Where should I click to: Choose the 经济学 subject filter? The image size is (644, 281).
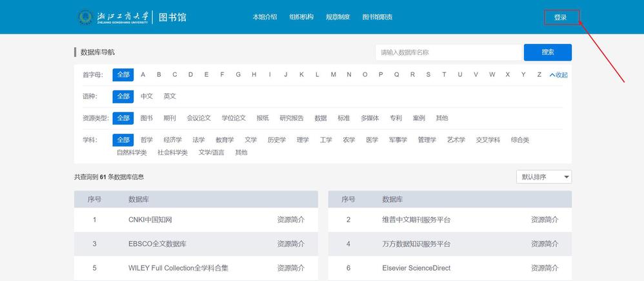(173, 140)
